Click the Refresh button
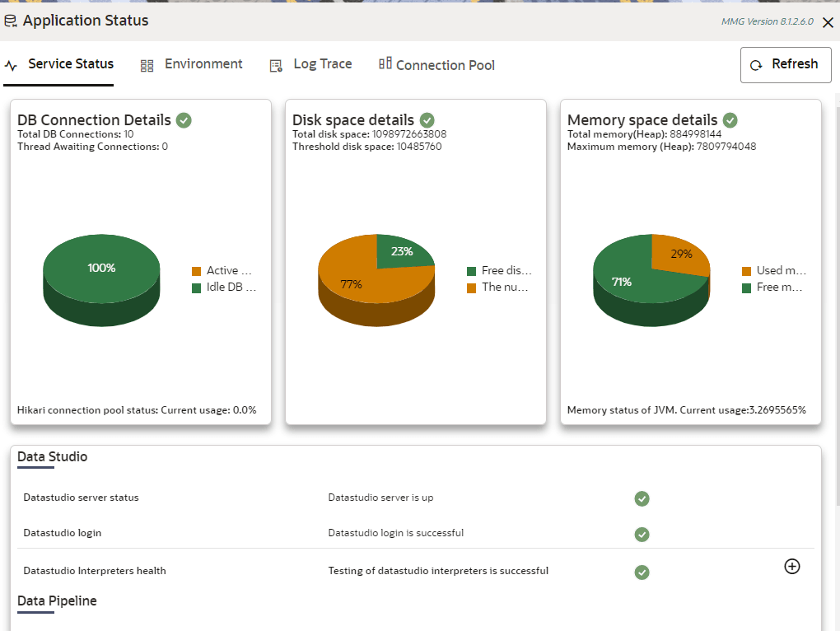Viewport: 840px width, 631px height. [x=785, y=64]
